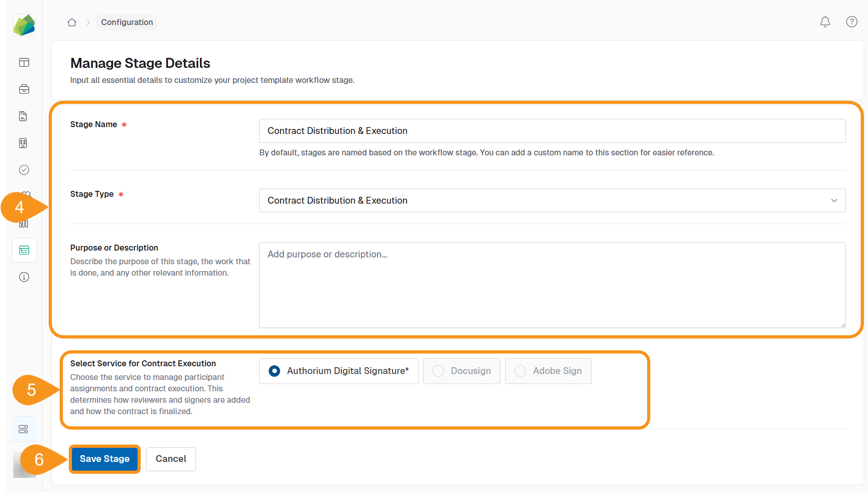Click the Authorium logo in the sidebar

tap(24, 25)
